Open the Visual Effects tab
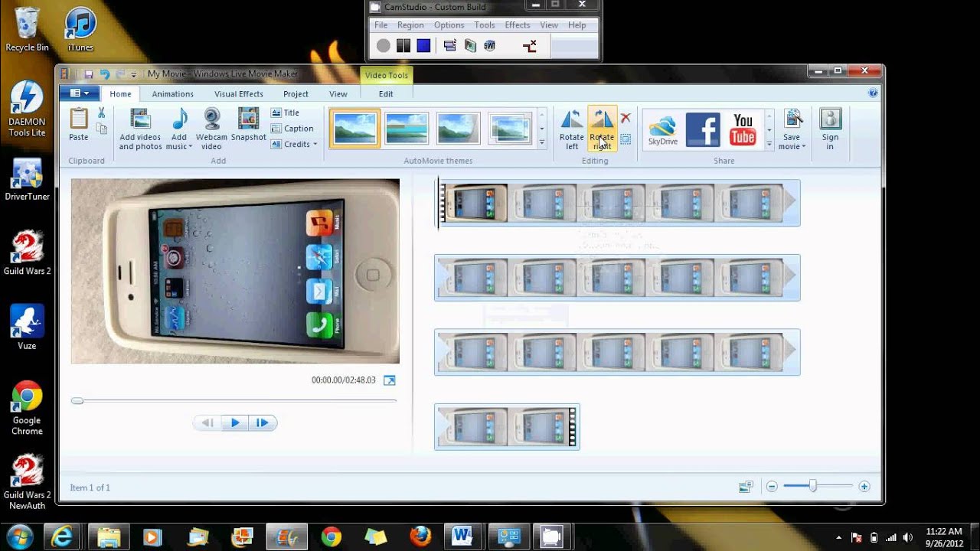Image resolution: width=980 pixels, height=551 pixels. coord(239,94)
